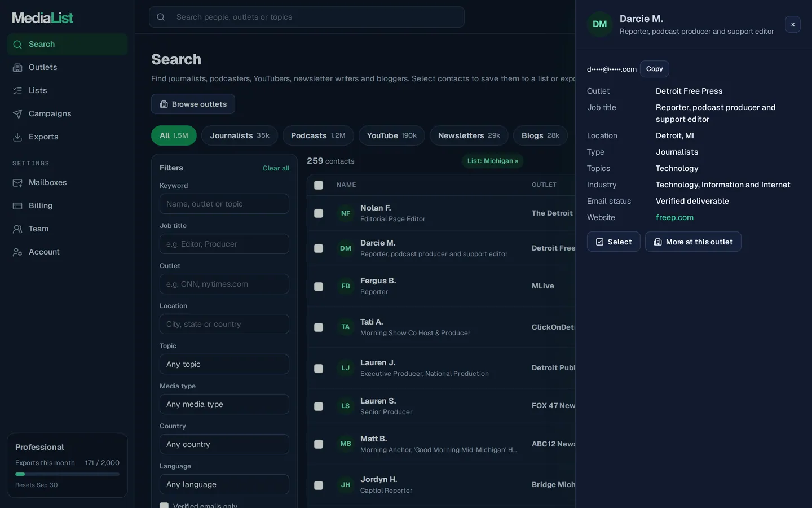Screen dimensions: 812x508
Task: Click the DM avatar in the detail panel
Action: point(600,24)
